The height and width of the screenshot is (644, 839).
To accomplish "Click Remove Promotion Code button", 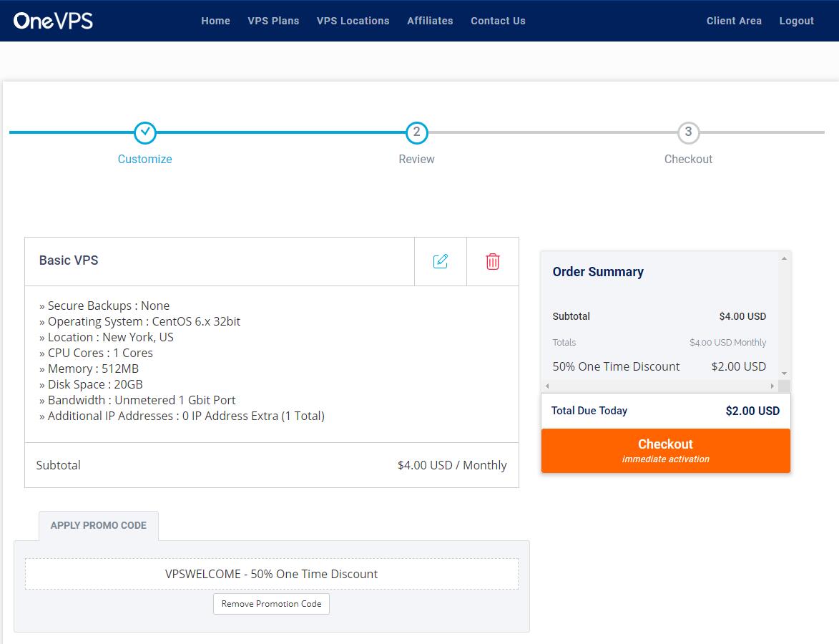I will [271, 604].
